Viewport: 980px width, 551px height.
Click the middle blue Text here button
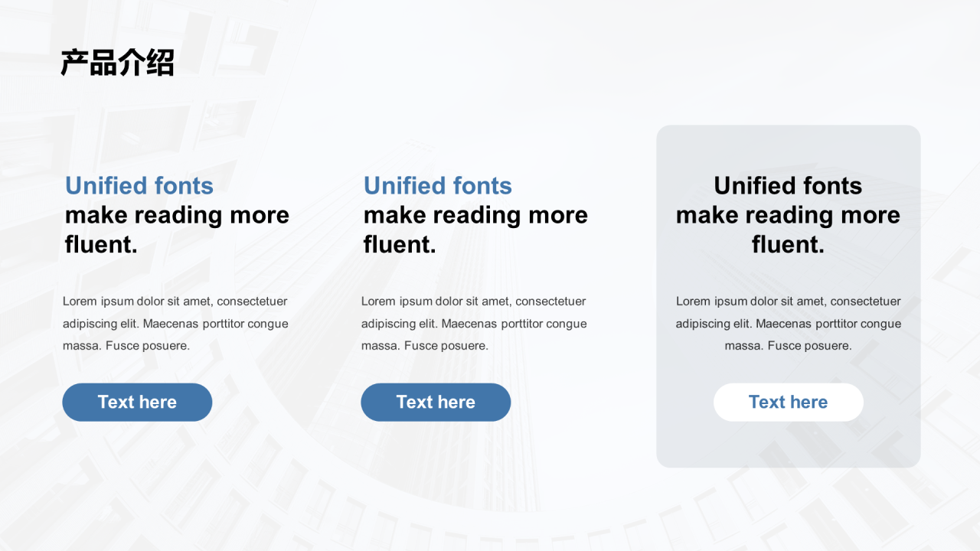pyautogui.click(x=436, y=402)
